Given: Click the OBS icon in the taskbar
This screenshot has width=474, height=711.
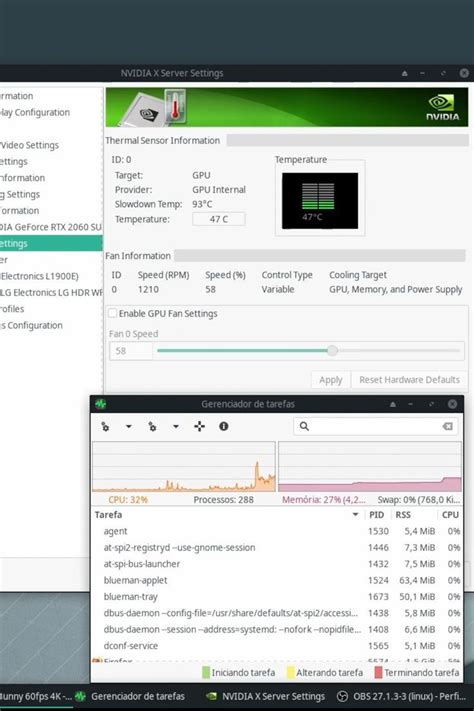Looking at the screenshot, I should [x=342, y=696].
